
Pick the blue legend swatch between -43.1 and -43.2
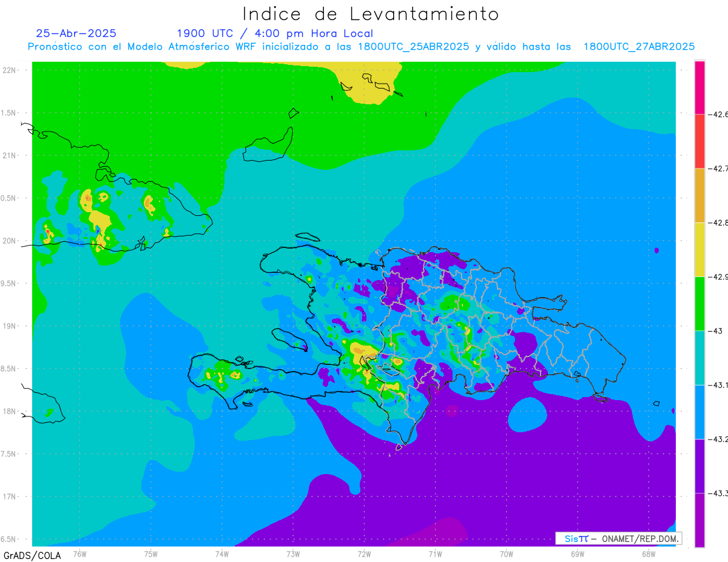tap(699, 412)
